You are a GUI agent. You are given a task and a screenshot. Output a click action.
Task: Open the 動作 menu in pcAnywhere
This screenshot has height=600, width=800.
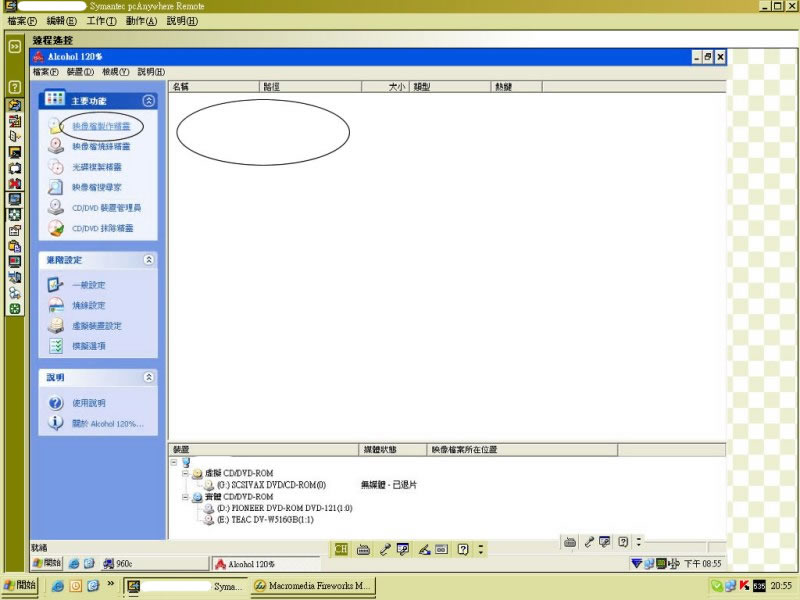point(141,21)
